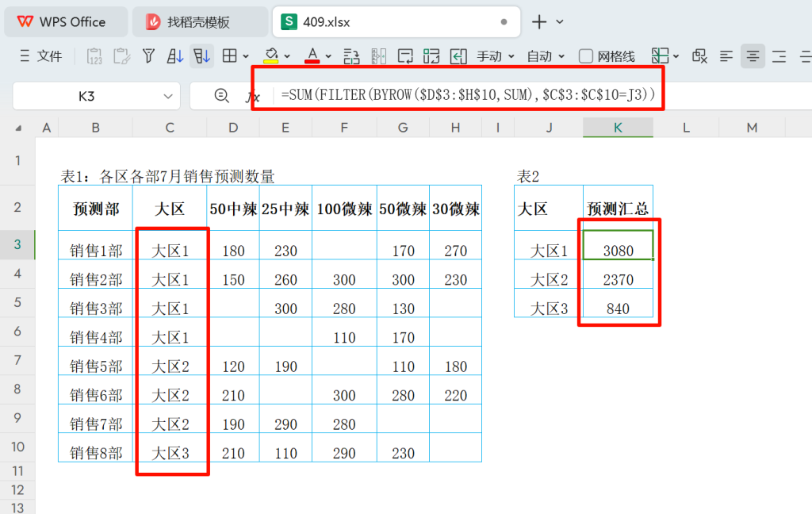
Task: Click the 100微辣 header cell
Action: 344,209
